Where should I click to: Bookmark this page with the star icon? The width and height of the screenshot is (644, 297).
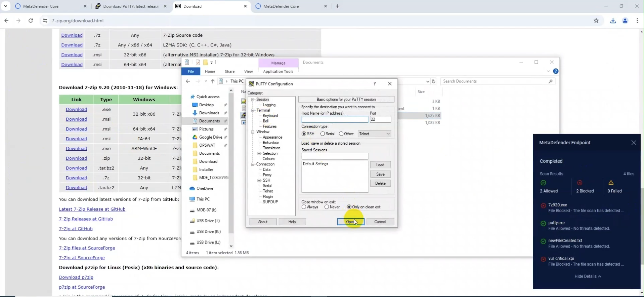click(x=596, y=21)
